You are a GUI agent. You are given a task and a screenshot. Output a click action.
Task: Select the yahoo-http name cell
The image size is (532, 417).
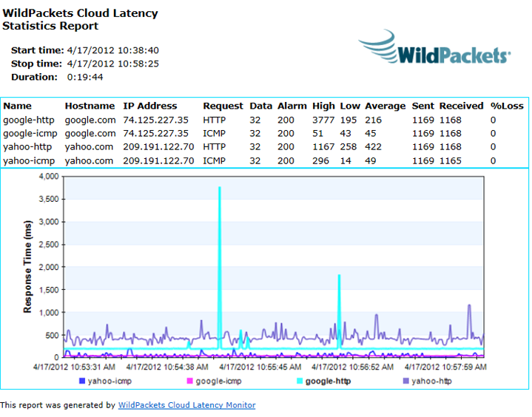click(x=27, y=147)
